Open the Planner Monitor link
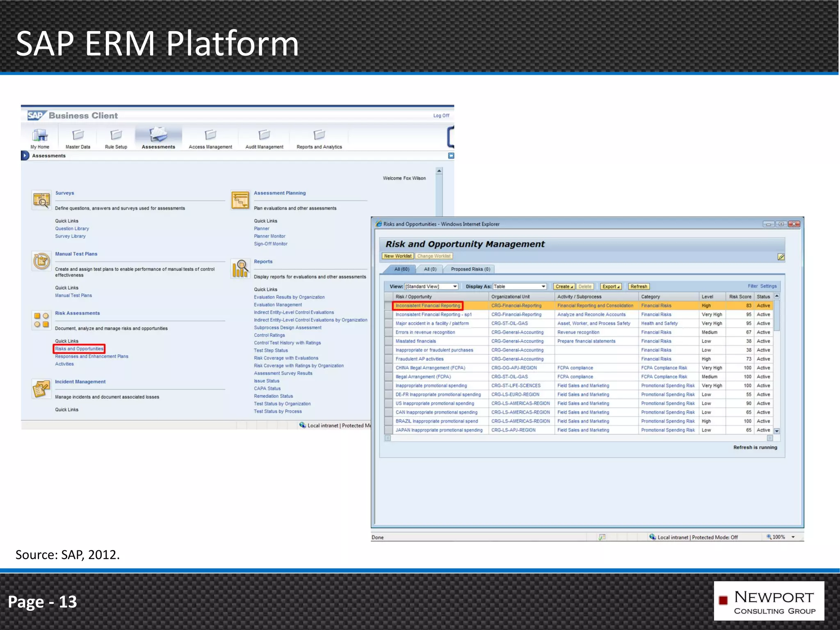The image size is (840, 630). click(269, 236)
